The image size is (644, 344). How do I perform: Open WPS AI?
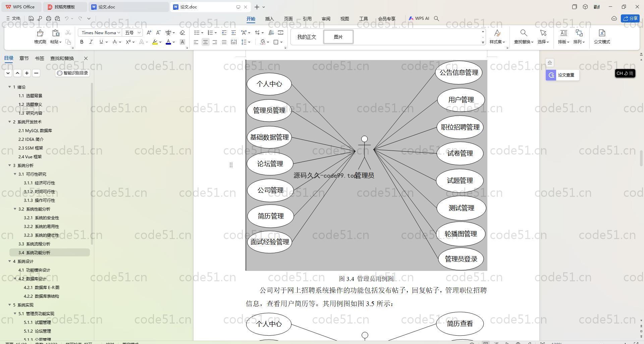[419, 18]
